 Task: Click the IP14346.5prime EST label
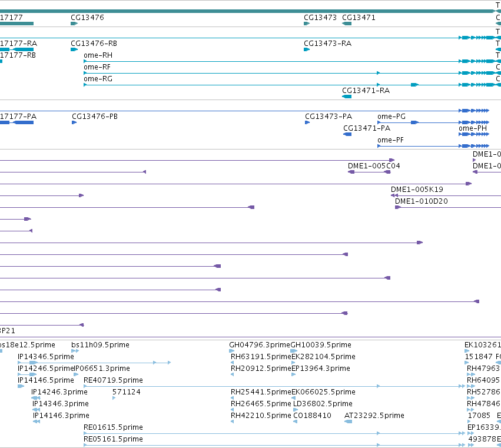point(46,357)
